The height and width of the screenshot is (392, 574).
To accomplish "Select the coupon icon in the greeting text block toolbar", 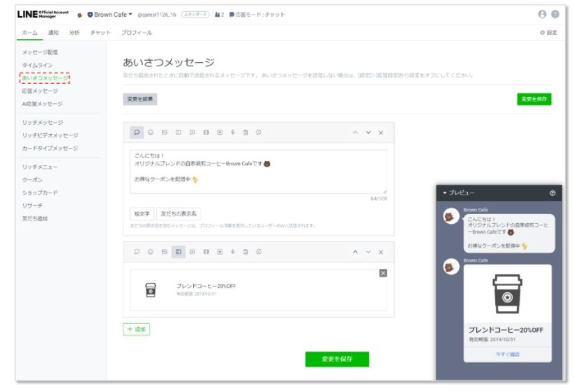I will click(x=179, y=133).
